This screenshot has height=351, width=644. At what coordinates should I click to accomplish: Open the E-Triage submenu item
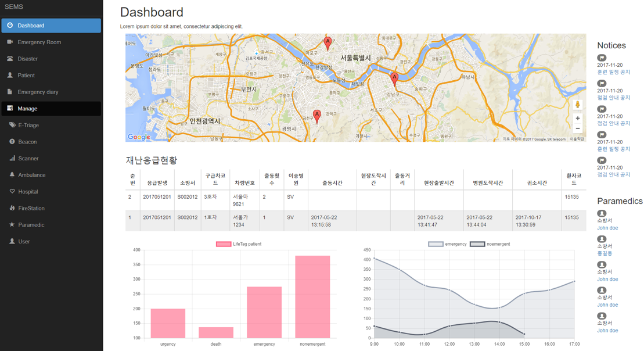pyautogui.click(x=51, y=125)
